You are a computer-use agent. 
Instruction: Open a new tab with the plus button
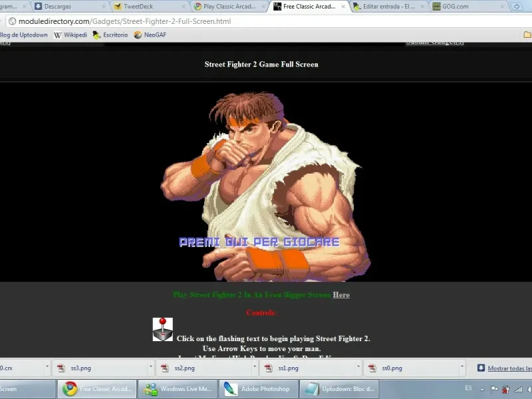point(517,7)
